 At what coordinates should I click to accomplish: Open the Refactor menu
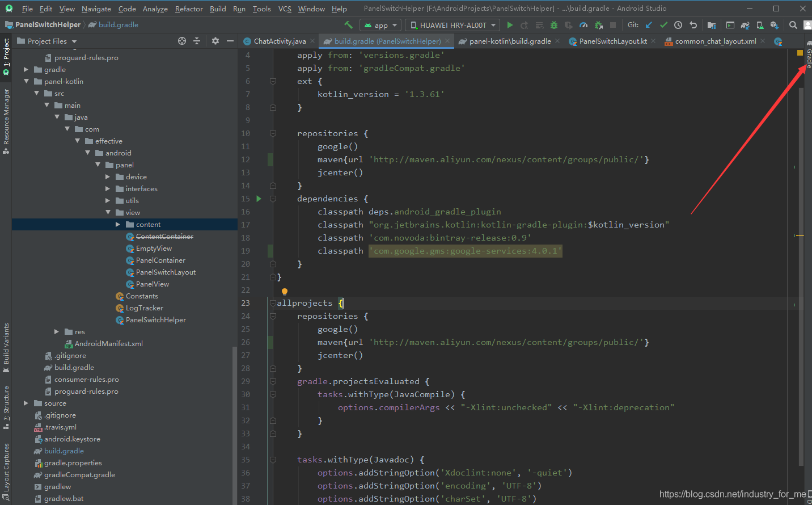189,9
